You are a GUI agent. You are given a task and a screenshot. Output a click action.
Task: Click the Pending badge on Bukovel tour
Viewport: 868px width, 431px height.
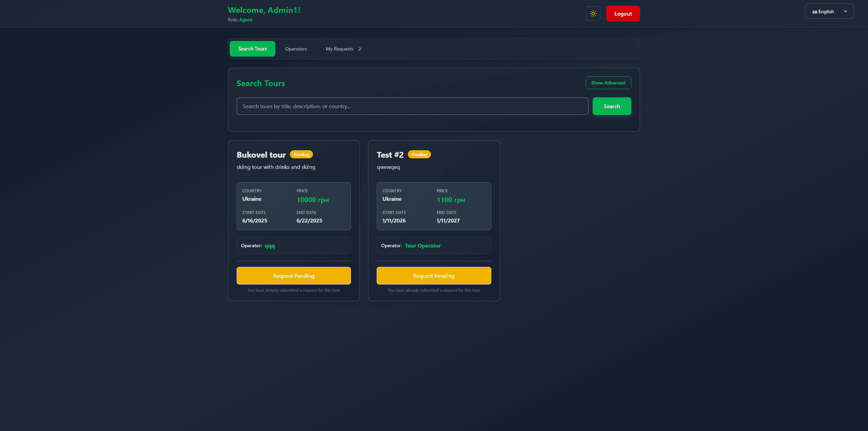[x=301, y=154]
